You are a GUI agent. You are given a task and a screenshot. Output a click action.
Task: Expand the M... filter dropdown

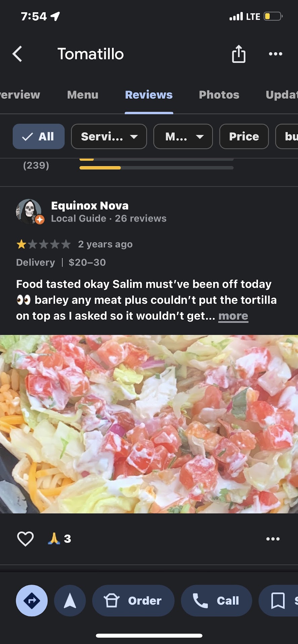pyautogui.click(x=183, y=137)
